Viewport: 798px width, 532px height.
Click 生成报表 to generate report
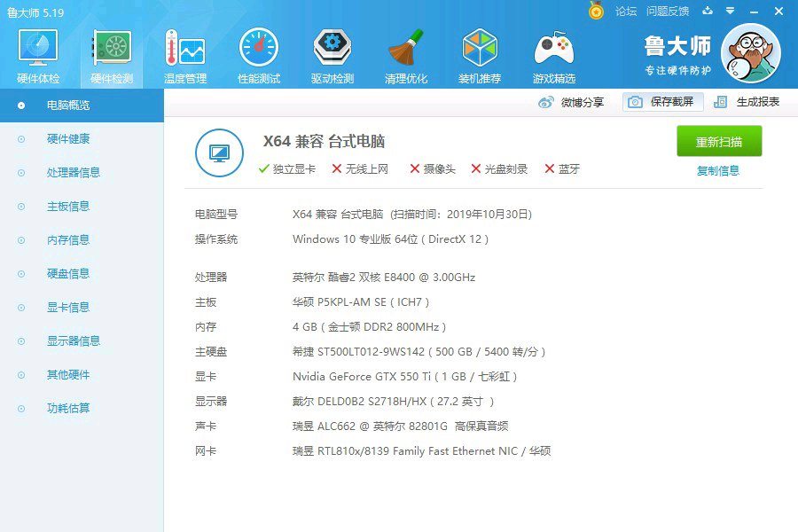(747, 102)
